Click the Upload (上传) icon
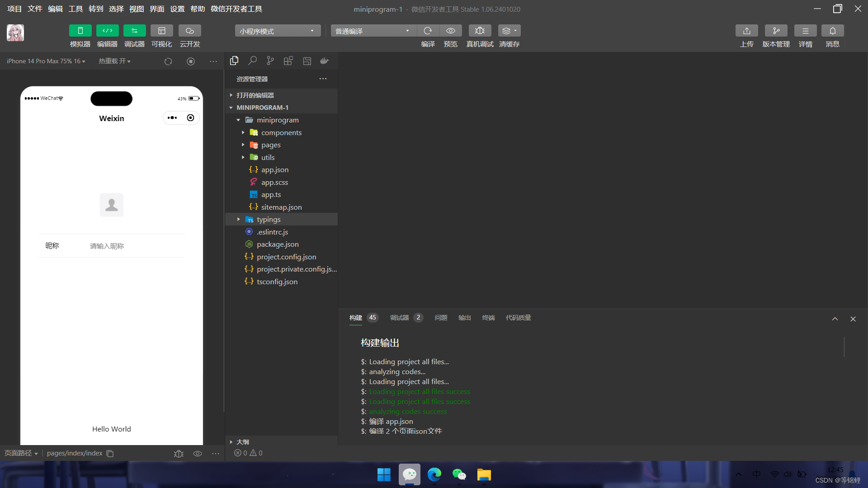 pyautogui.click(x=746, y=31)
